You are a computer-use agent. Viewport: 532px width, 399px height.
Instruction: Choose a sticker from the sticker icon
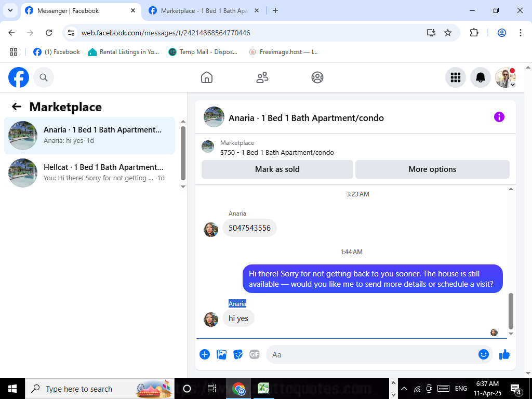coord(238,354)
